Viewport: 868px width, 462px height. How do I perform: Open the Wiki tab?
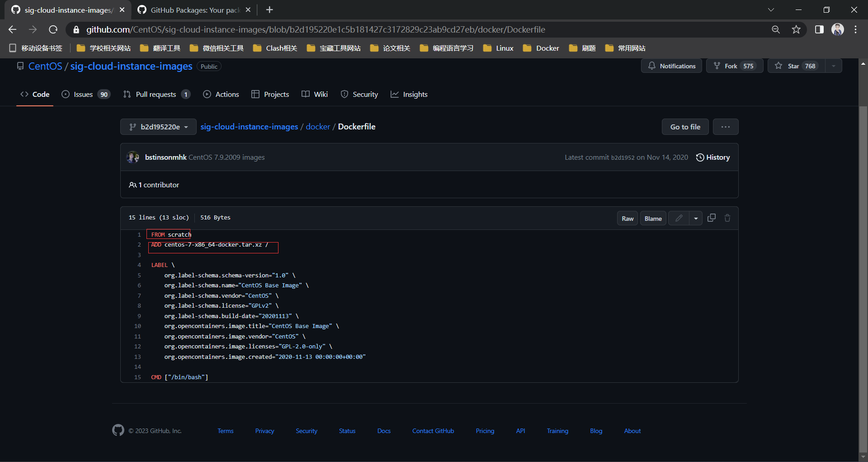click(x=315, y=94)
